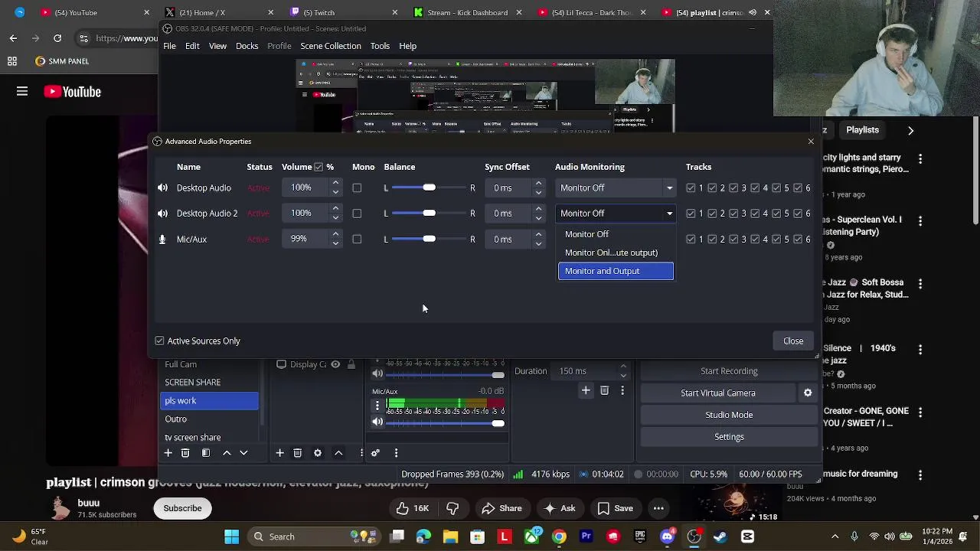980x551 pixels.
Task: Add a scene transition with plus icon
Action: point(586,390)
